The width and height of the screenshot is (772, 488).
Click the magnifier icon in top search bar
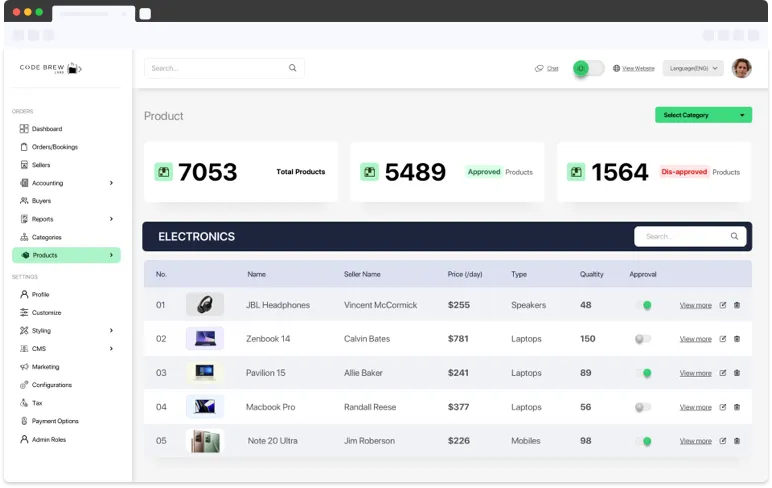pos(293,68)
